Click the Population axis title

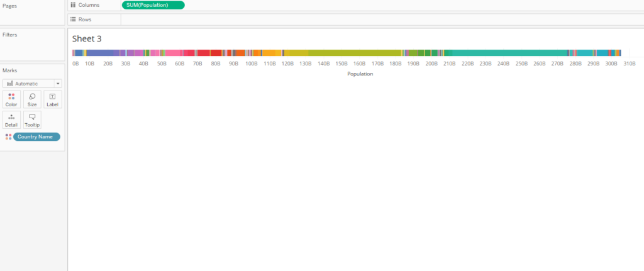360,74
